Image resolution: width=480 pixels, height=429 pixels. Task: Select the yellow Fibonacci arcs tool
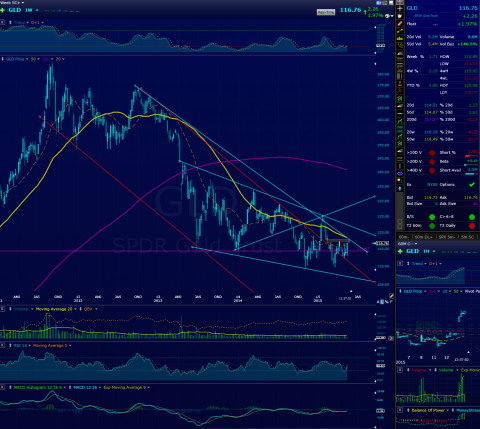click(x=400, y=45)
